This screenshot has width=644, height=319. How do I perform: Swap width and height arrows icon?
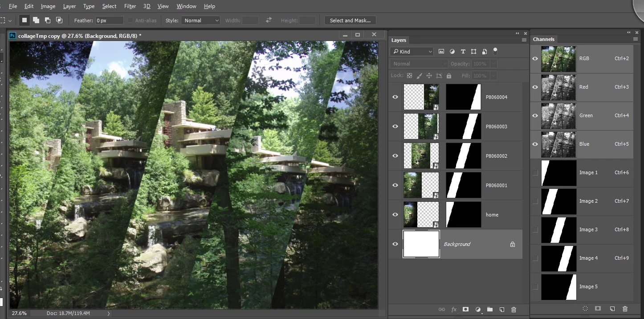(269, 20)
